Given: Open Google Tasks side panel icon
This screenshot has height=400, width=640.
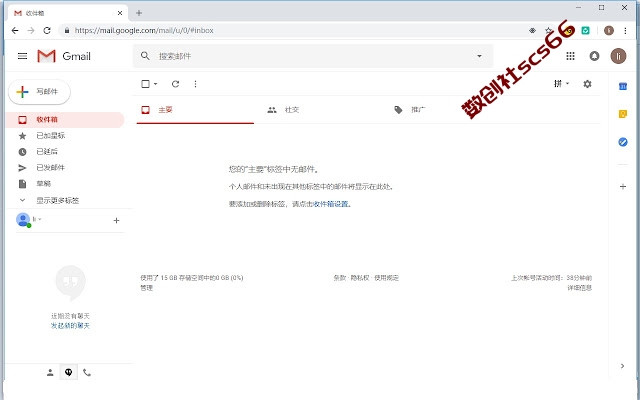Looking at the screenshot, I should (x=622, y=142).
